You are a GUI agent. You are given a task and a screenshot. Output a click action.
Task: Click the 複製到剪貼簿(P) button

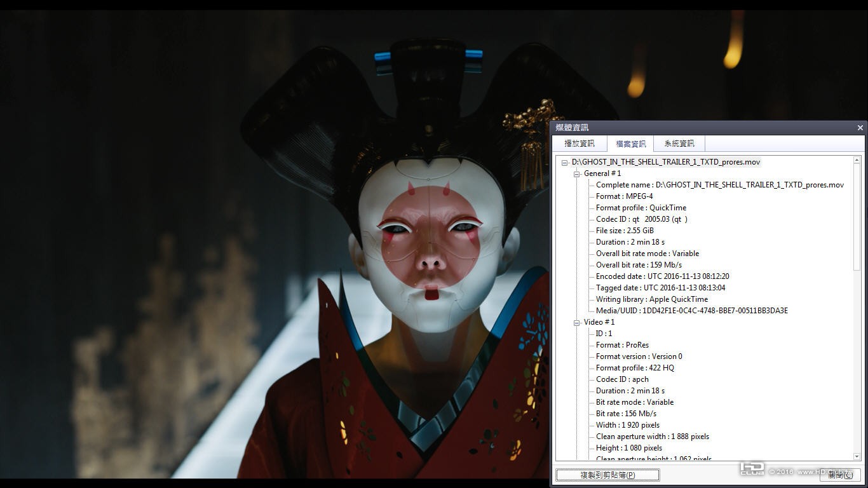pos(608,475)
